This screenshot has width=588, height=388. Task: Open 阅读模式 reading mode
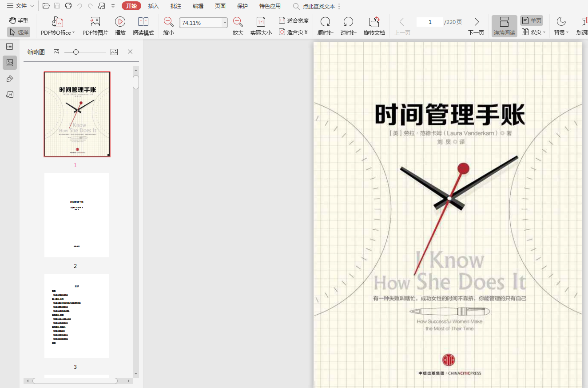143,22
